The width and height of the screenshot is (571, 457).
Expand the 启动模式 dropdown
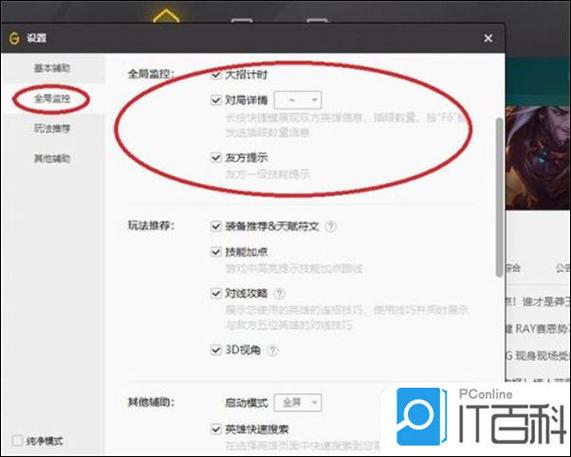pos(298,402)
